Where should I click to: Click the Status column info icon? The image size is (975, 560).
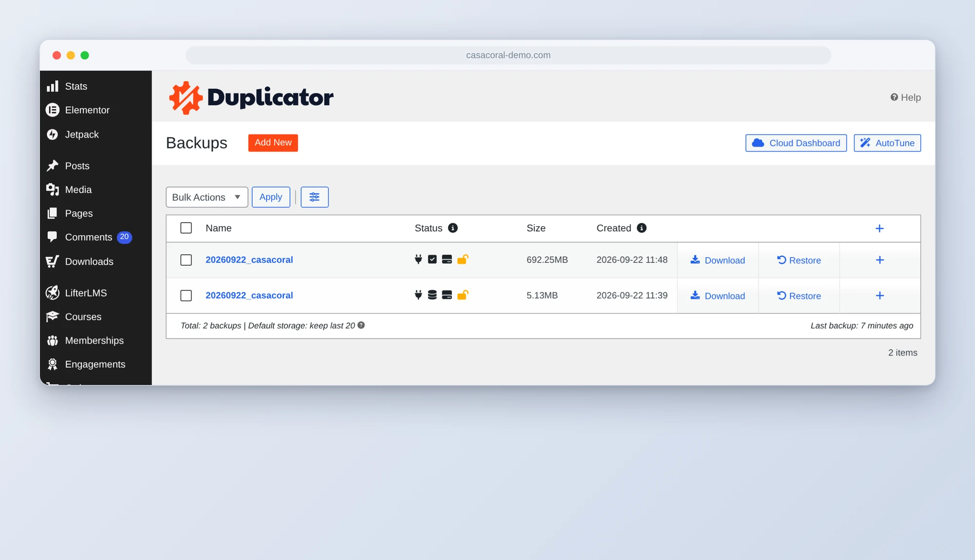click(453, 228)
